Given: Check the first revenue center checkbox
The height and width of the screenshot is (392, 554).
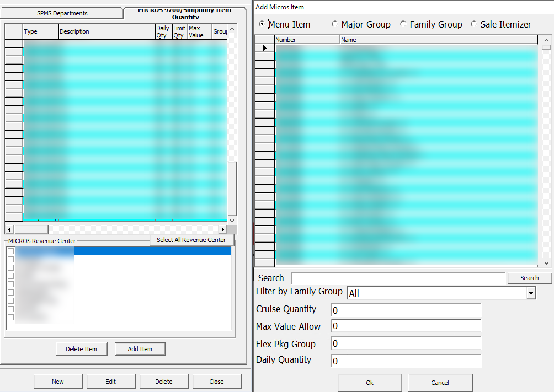Looking at the screenshot, I should [x=10, y=250].
